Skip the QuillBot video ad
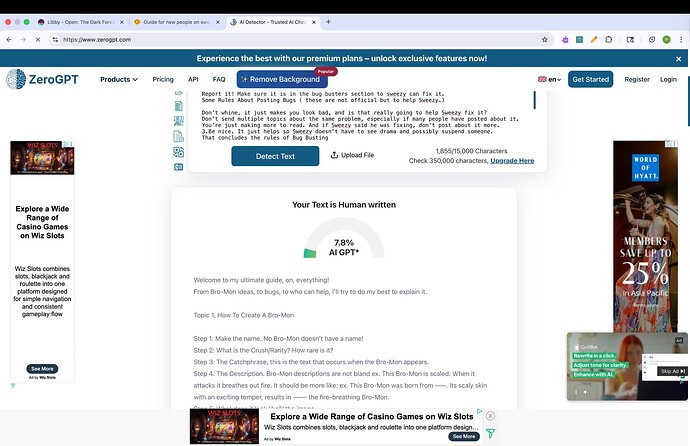This screenshot has width=690, height=446. [672, 371]
